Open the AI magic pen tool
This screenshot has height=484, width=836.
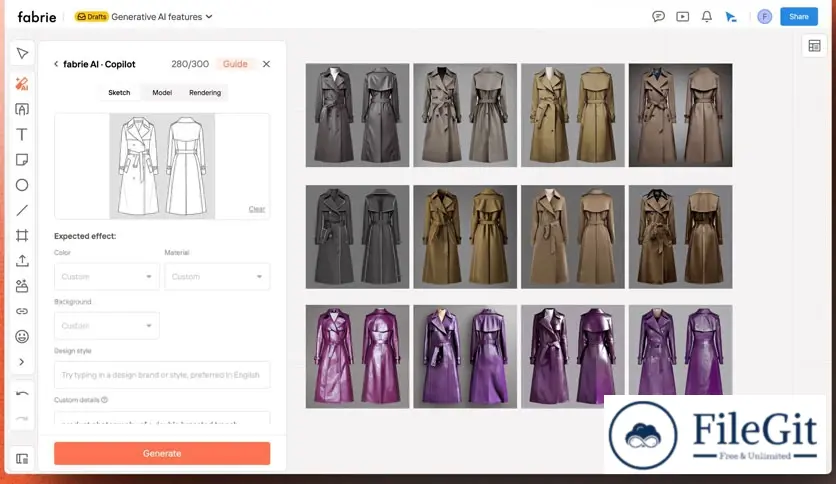(x=22, y=84)
